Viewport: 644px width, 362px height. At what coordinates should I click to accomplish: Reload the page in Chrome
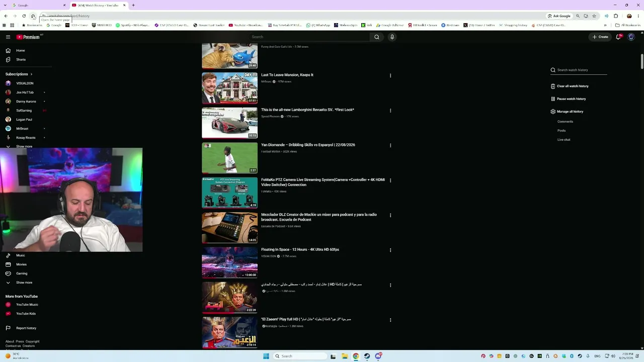pyautogui.click(x=24, y=16)
